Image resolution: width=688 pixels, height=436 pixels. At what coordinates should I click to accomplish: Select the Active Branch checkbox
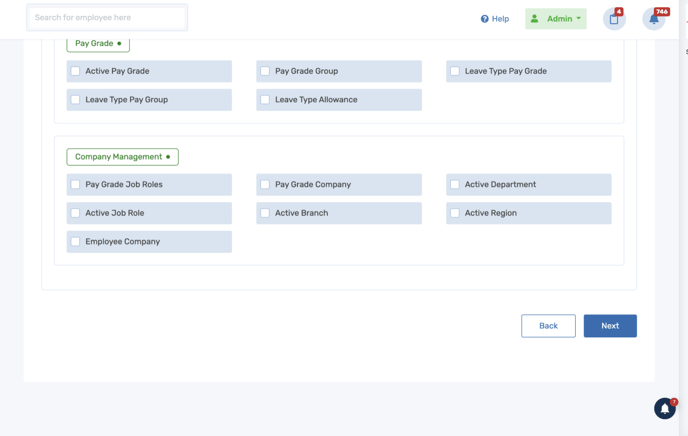point(265,213)
